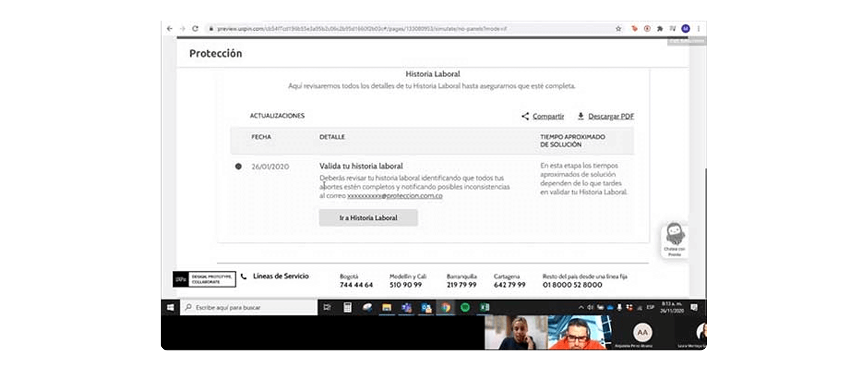Click the microphone tray icon

[x=619, y=308]
